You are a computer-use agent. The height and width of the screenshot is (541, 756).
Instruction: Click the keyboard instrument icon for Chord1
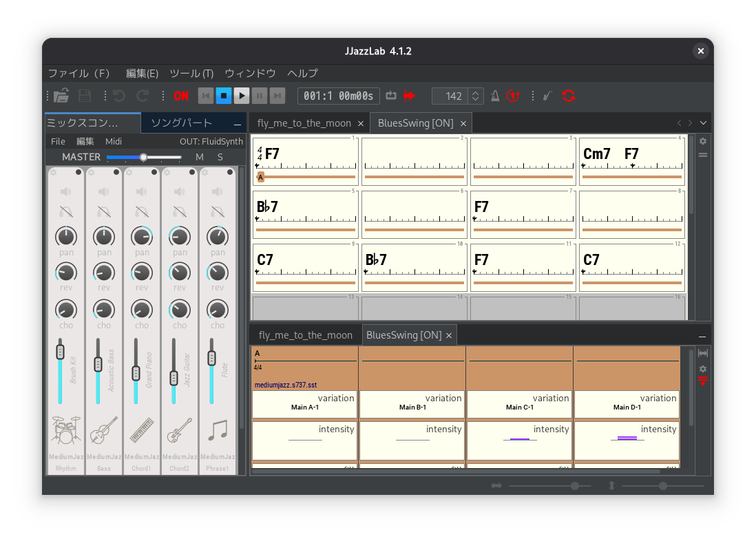pyautogui.click(x=142, y=430)
